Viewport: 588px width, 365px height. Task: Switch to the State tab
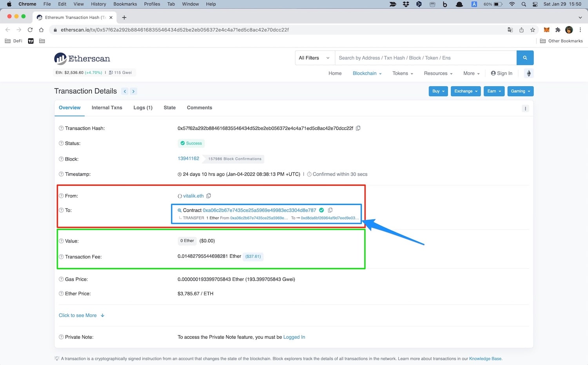coord(169,108)
